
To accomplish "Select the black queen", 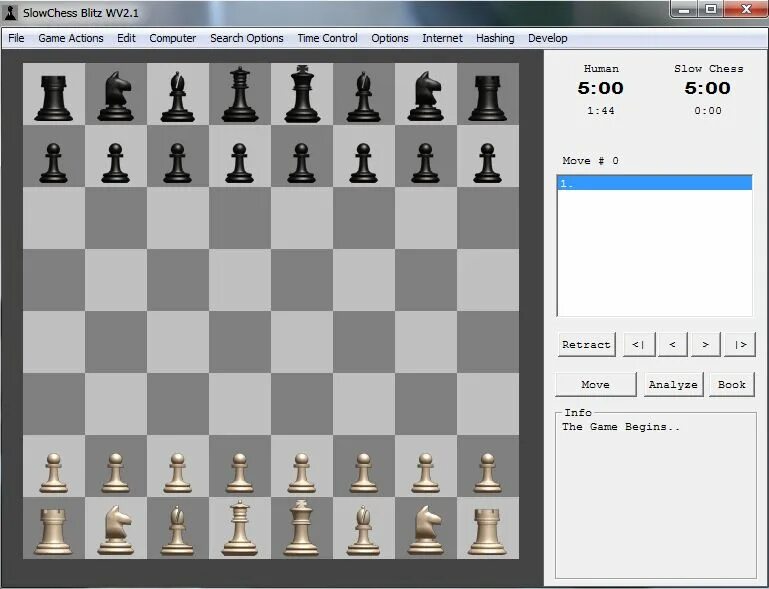I will [240, 94].
